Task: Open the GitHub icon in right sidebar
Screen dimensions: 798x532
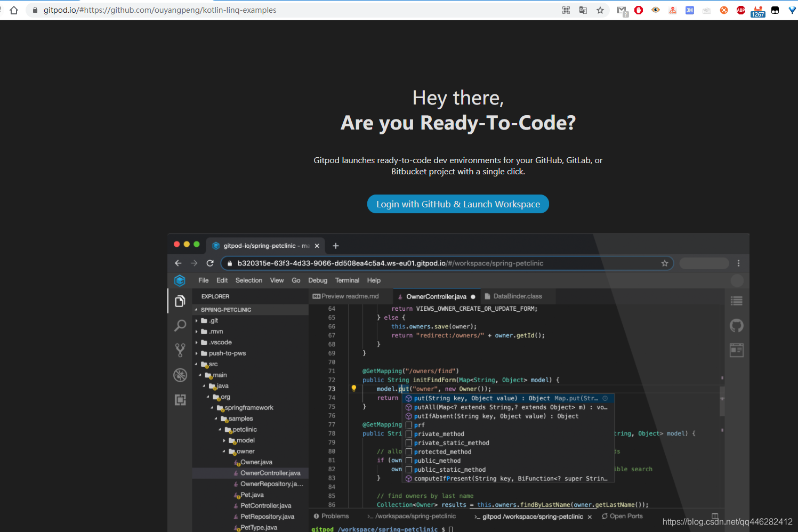Action: pos(737,326)
